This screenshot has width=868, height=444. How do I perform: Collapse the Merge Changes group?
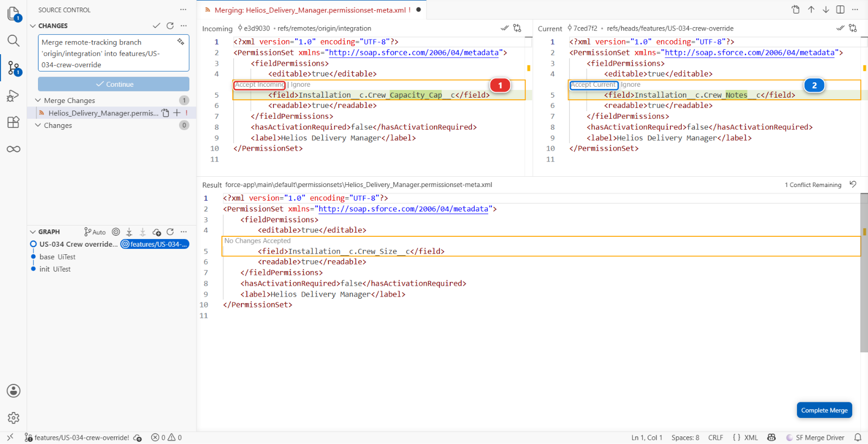(x=38, y=100)
